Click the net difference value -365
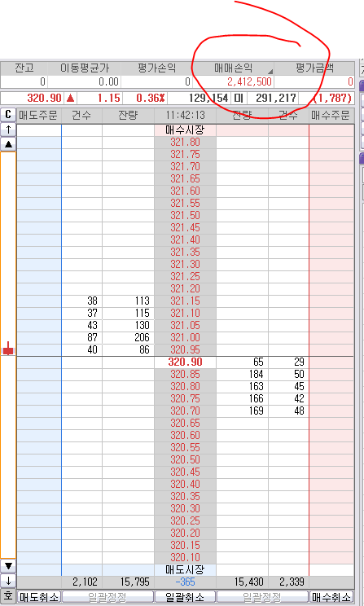 (x=185, y=582)
